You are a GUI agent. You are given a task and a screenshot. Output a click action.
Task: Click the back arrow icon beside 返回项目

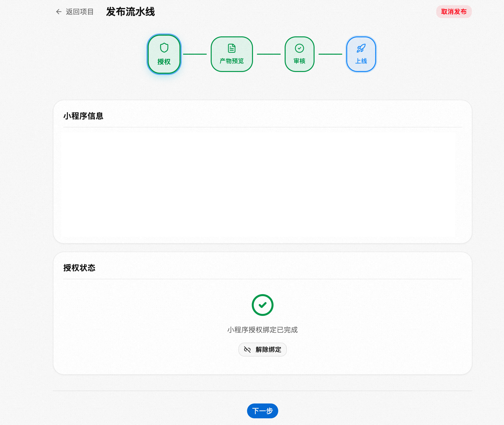[59, 12]
